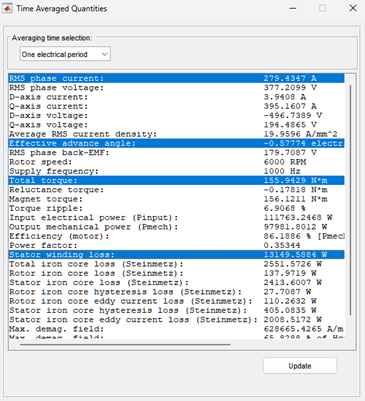Click the vertical scrollbar of the list
Screen dimensions: 365x401
[x=350, y=200]
